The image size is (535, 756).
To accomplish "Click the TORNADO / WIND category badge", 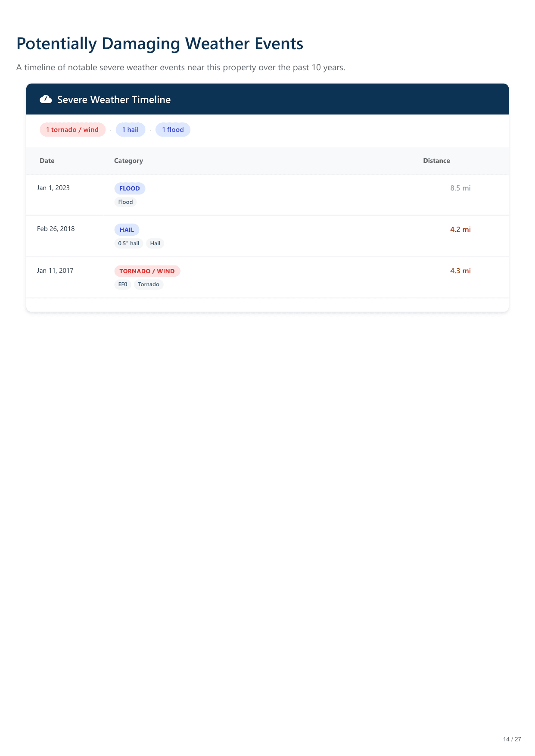I will tap(147, 271).
